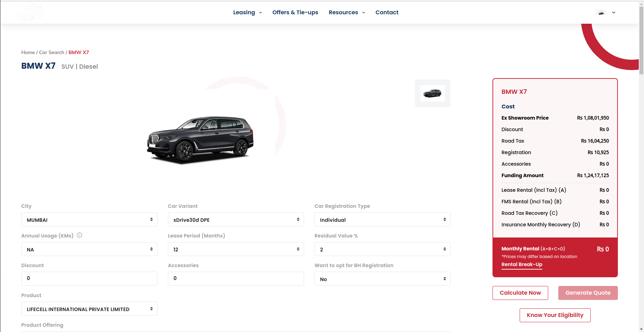The image size is (644, 332).
Task: Open the user account car icon menu
Action: pos(601,13)
